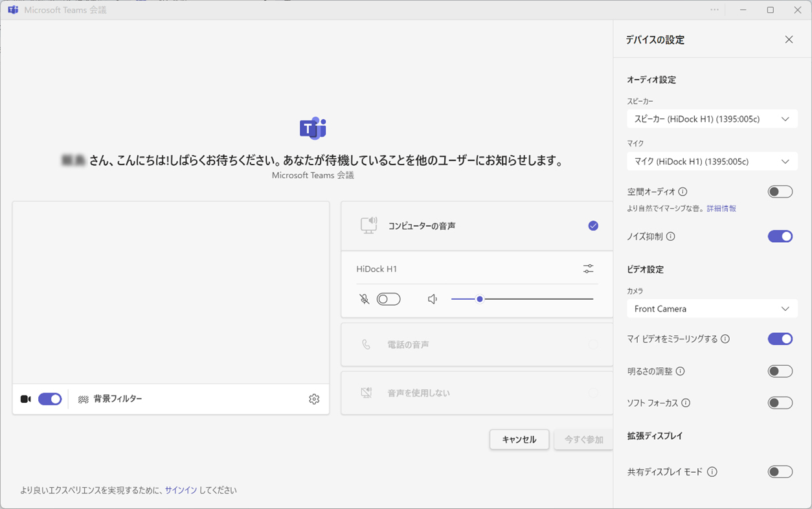Screen dimensions: 812x509
Task: Click the 拡張ディスプレイ heading
Action: tap(655, 436)
